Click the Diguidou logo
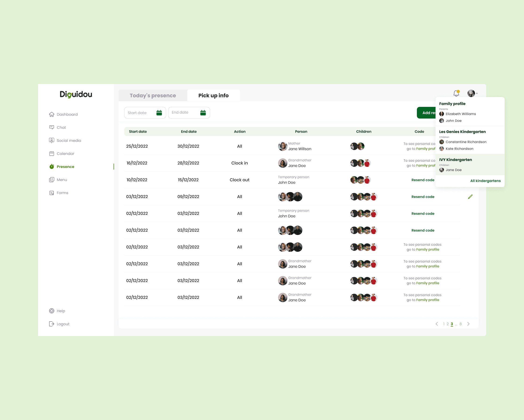Screen dimensions: 524x420 (76, 94)
